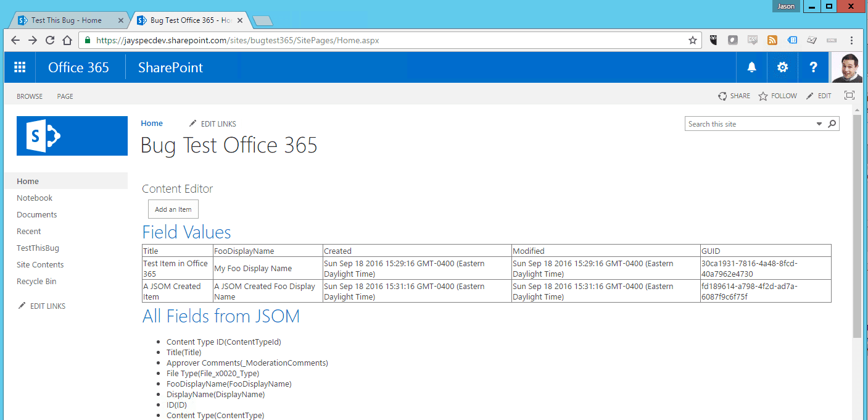Focus on content using the fullscreen icon

coord(849,96)
